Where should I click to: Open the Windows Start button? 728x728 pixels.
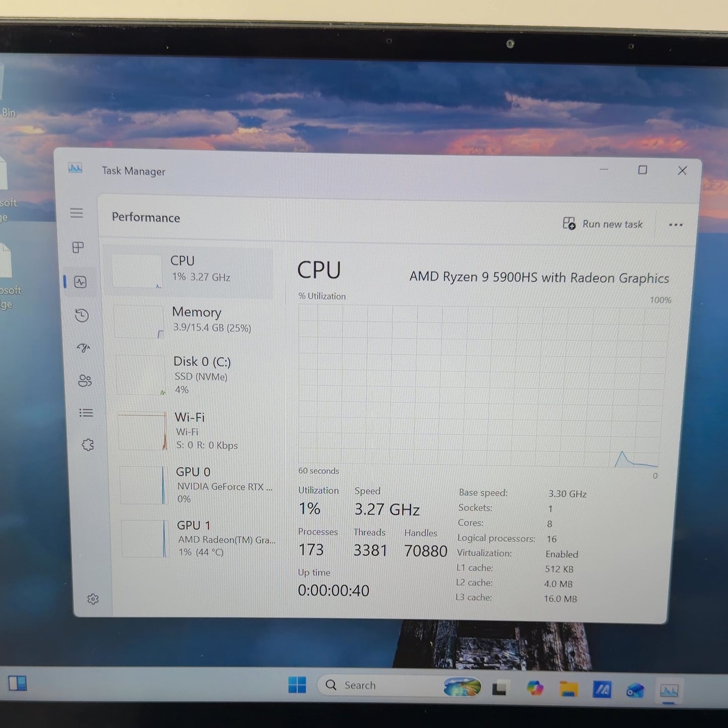tap(297, 685)
